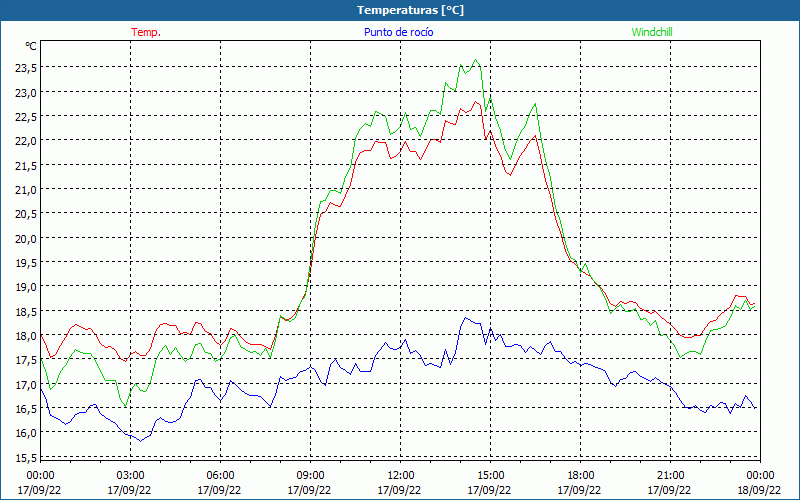Click the 22,5 y-axis value
Image resolution: width=800 pixels, height=500 pixels.
(26, 117)
